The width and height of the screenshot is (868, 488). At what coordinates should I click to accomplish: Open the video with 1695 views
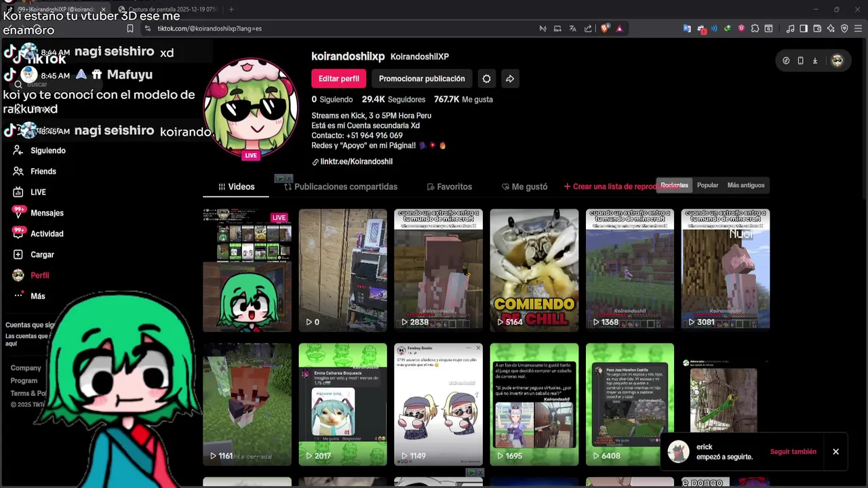click(534, 404)
